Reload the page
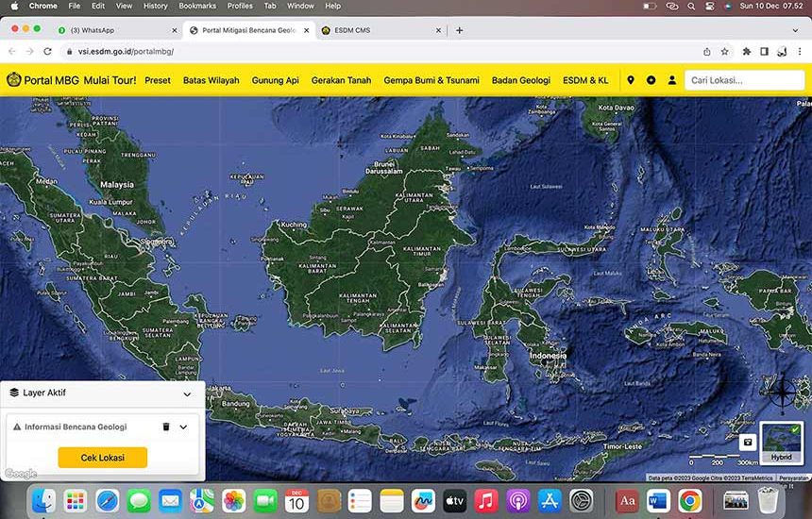 tap(47, 51)
